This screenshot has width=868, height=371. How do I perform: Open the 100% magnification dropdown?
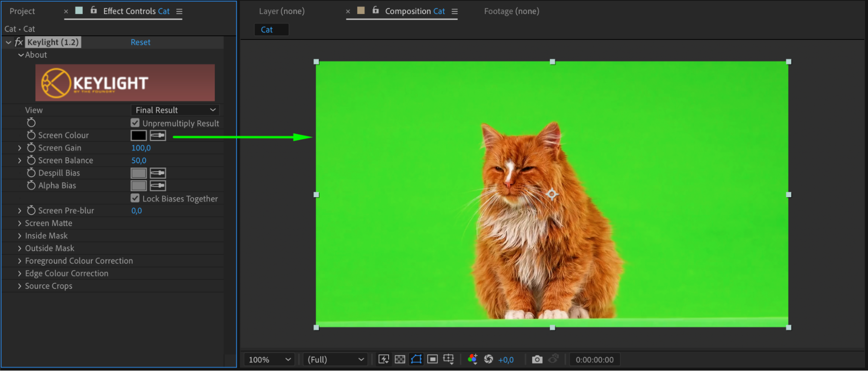pos(269,360)
